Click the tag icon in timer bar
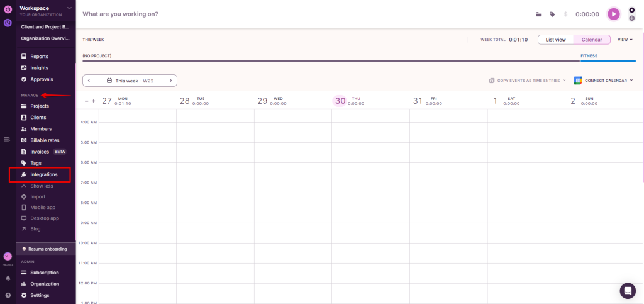Screen dimensions: 644x304 pos(552,14)
